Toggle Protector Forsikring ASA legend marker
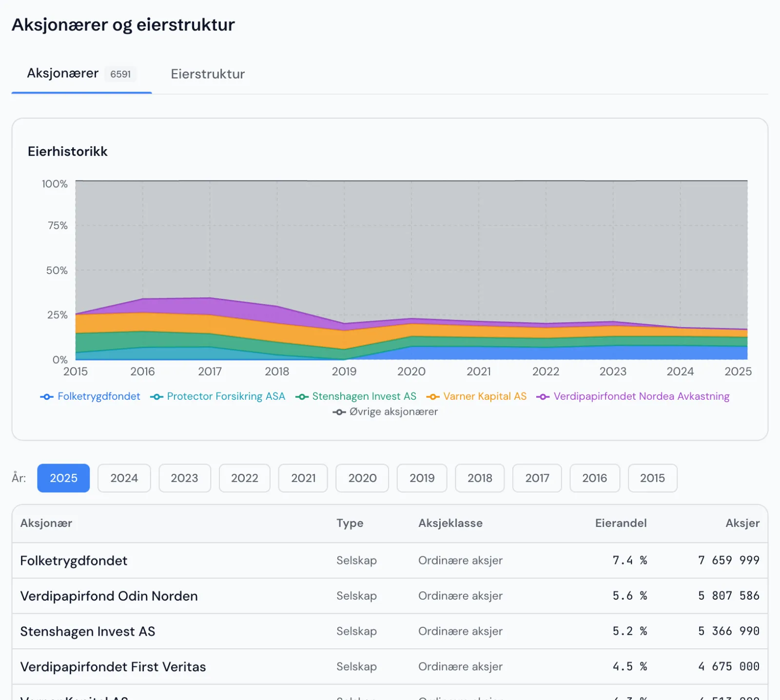 click(x=156, y=397)
